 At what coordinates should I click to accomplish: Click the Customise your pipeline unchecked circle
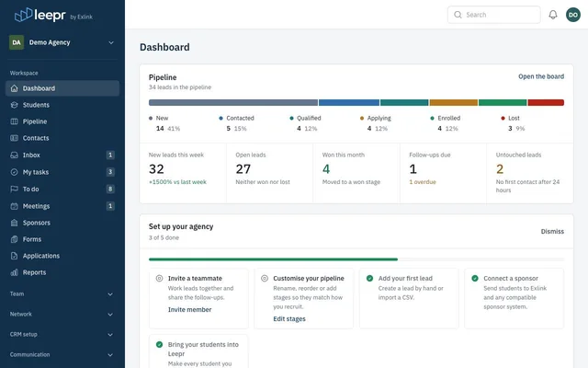[x=265, y=278]
